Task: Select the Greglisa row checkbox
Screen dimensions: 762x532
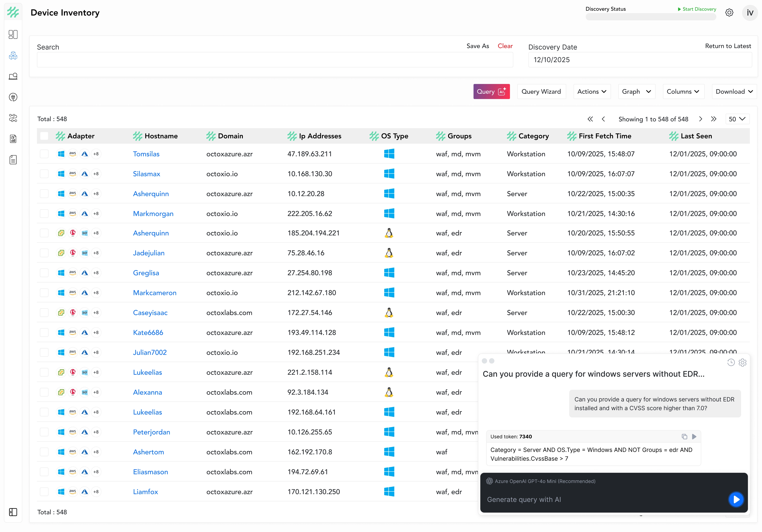Action: tap(44, 273)
